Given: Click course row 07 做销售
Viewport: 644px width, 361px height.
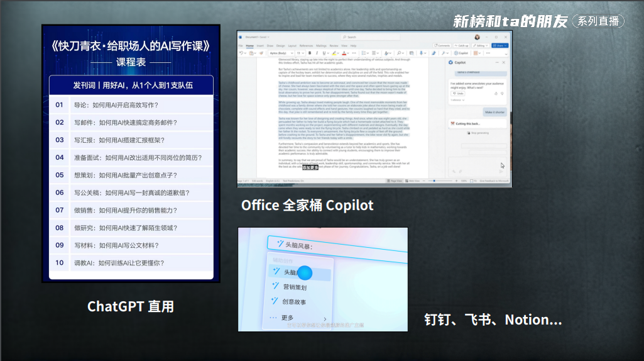Looking at the screenshot, I should tap(131, 210).
